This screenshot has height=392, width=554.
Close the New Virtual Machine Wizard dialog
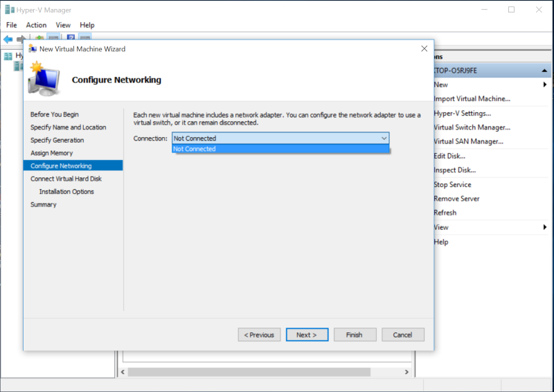(425, 48)
